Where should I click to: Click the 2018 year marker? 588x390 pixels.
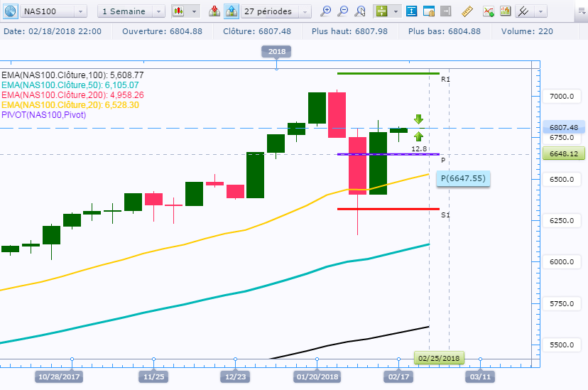point(277,52)
